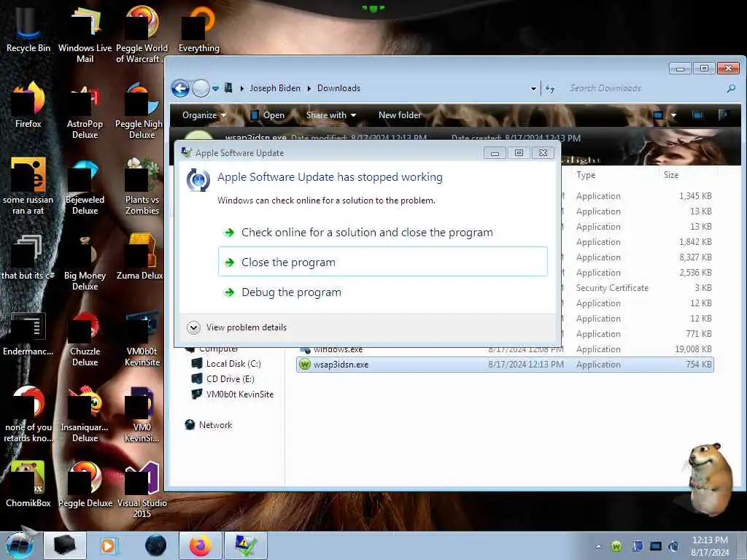Screen dimensions: 747x560
Task: Select Peggle Deluxe desktop shortcut
Action: (85, 484)
